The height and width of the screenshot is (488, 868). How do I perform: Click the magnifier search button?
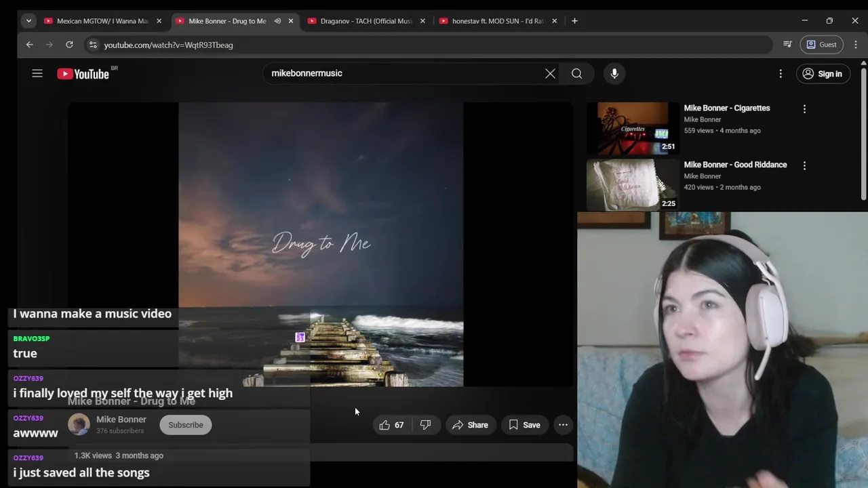tap(576, 73)
